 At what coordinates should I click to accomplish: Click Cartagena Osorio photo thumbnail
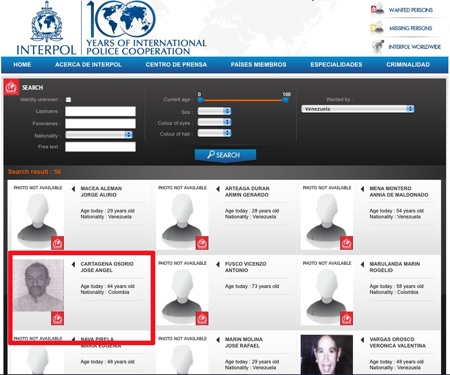(39, 286)
